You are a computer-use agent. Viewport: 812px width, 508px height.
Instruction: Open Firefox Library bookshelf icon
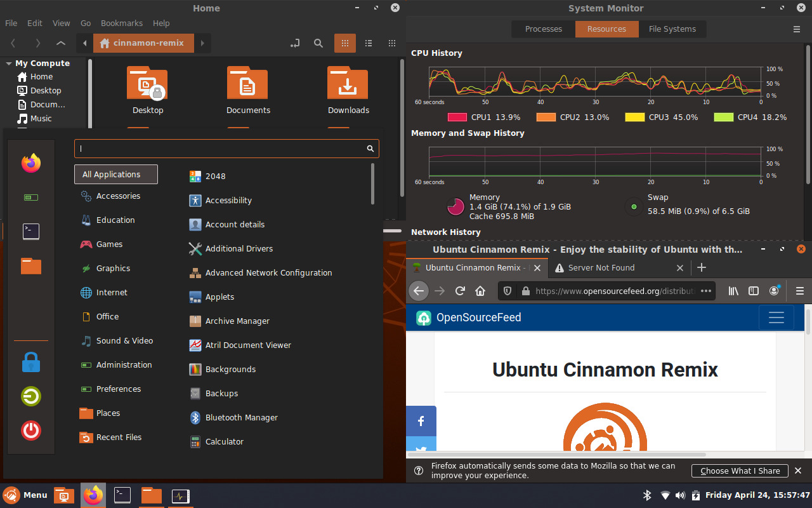(x=733, y=291)
